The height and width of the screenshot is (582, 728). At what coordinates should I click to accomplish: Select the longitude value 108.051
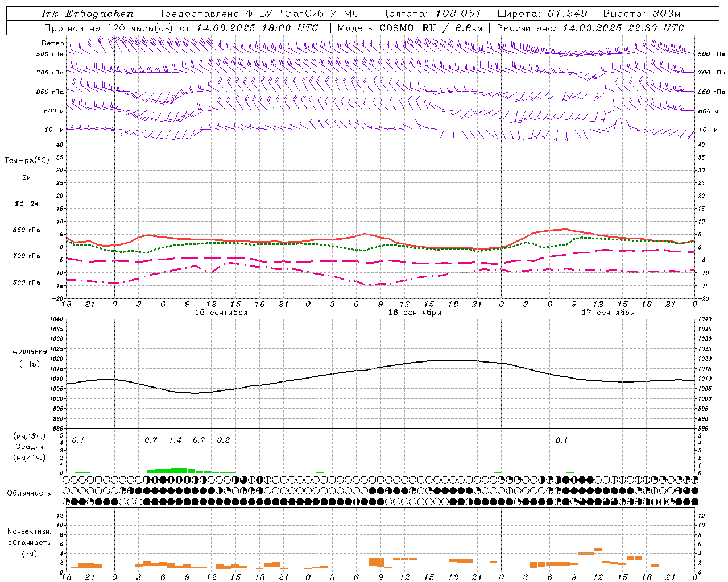pos(458,14)
